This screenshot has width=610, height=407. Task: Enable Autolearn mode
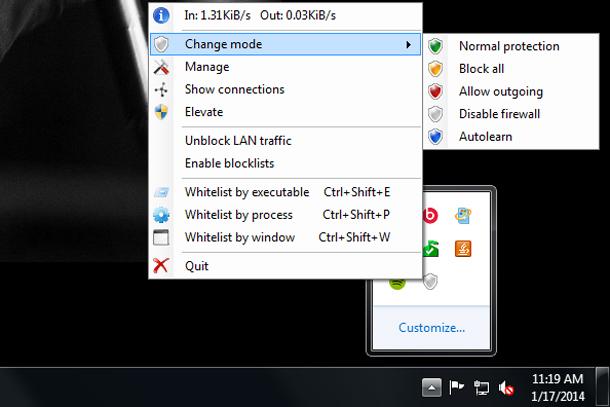tap(511, 137)
